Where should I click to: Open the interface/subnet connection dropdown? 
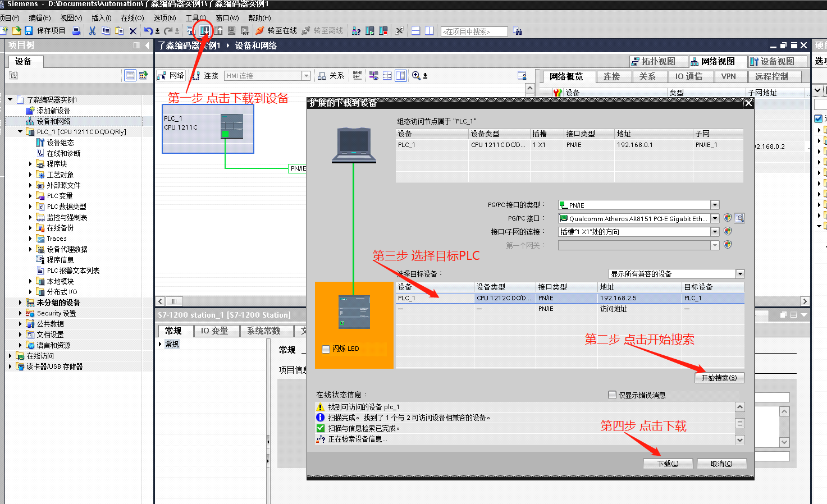[715, 232]
